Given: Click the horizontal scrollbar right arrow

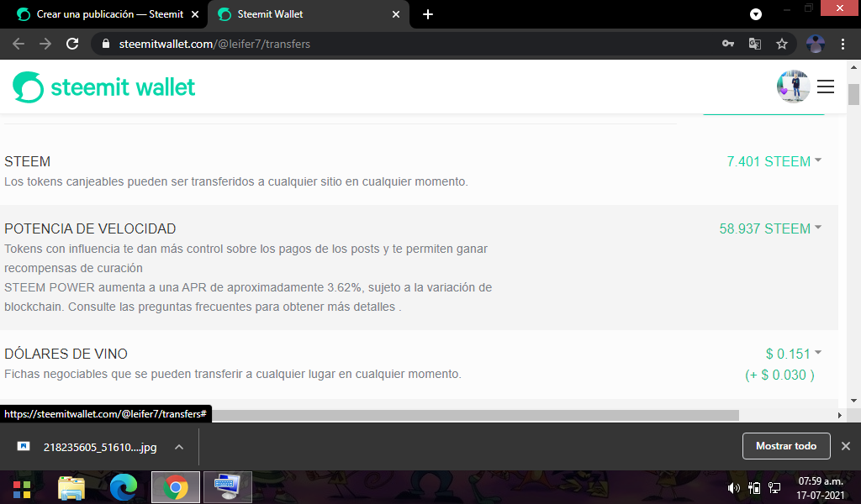Looking at the screenshot, I should coord(840,415).
